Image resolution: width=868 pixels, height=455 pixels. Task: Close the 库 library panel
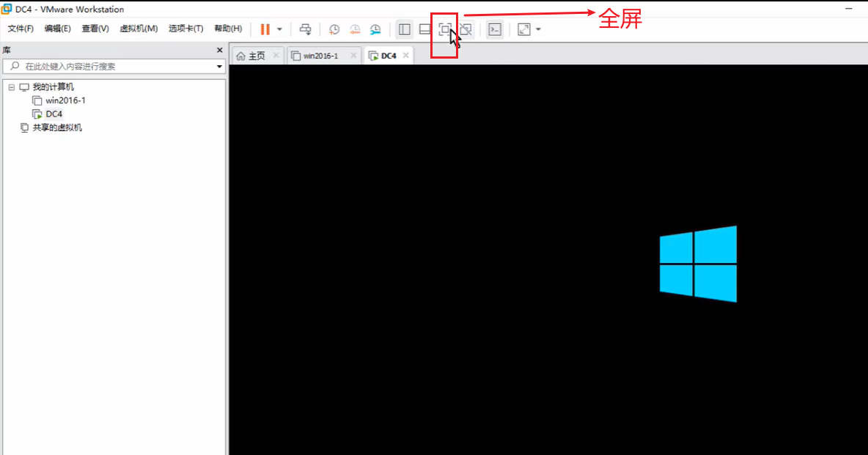[x=219, y=50]
